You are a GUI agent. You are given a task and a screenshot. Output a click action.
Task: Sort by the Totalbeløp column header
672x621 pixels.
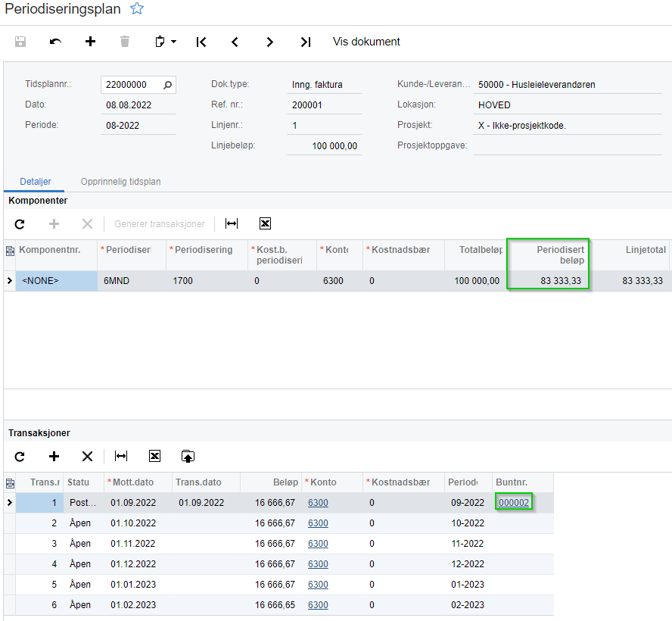point(476,255)
